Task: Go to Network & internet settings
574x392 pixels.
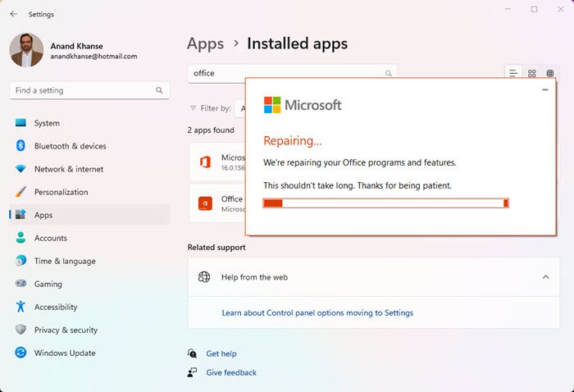Action: (x=69, y=169)
